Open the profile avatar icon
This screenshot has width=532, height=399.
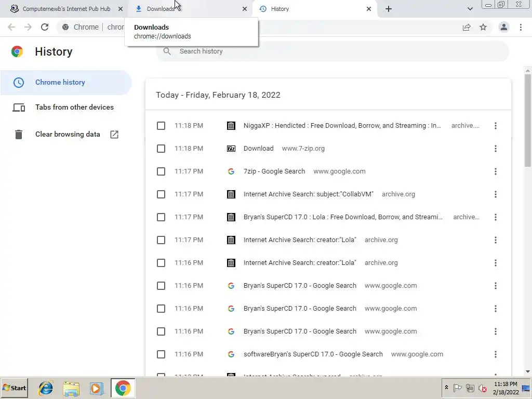[504, 27]
